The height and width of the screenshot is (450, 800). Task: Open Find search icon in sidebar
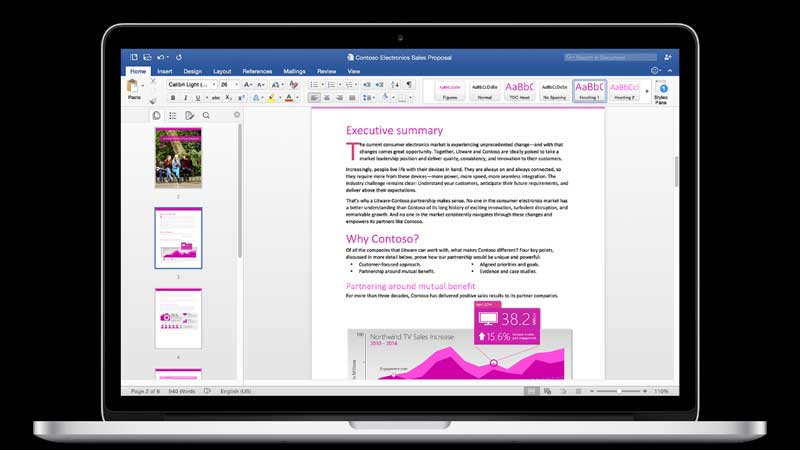206,116
